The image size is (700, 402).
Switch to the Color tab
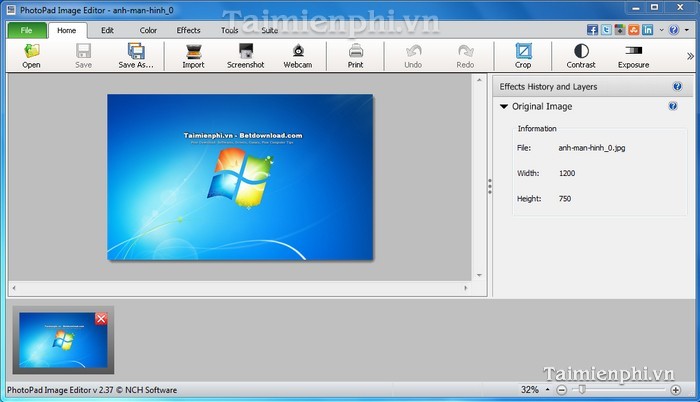(x=148, y=30)
